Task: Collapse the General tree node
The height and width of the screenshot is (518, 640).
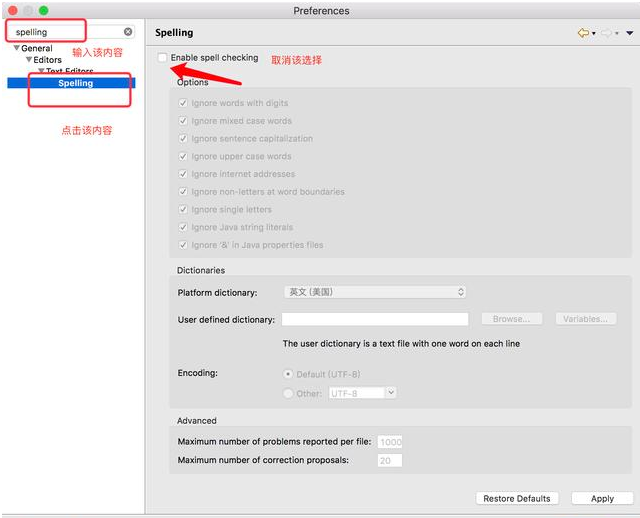Action: 17,48
